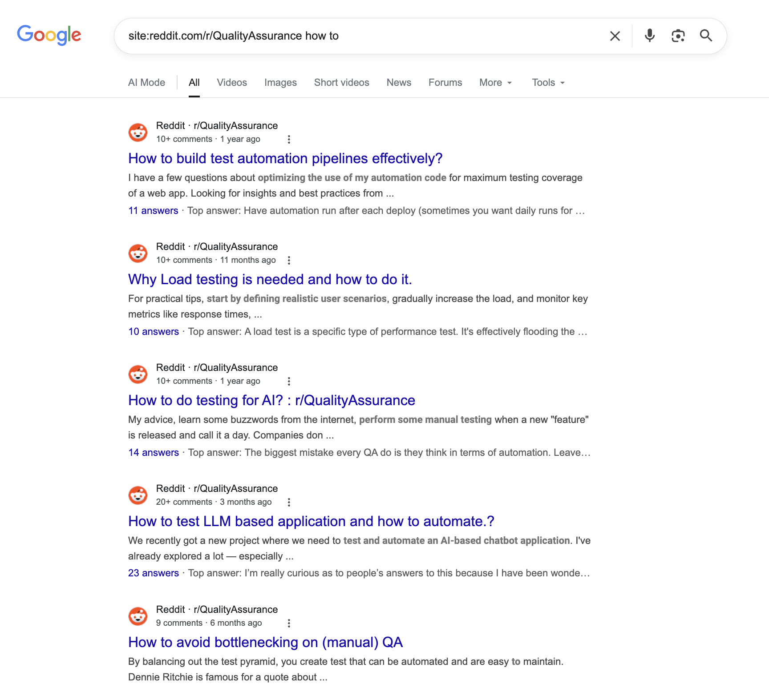
Task: Click Reddit icon beside bottlenecking QA result
Action: pos(138,616)
